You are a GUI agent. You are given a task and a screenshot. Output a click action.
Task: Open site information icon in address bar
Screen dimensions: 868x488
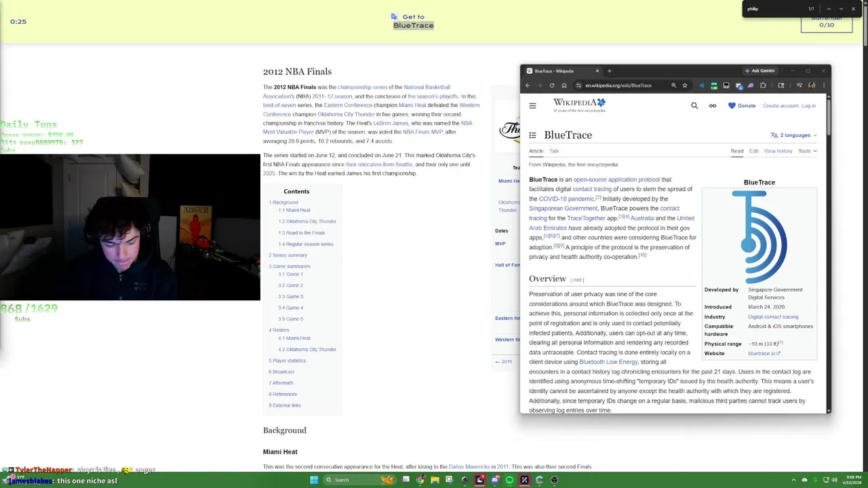tap(578, 85)
